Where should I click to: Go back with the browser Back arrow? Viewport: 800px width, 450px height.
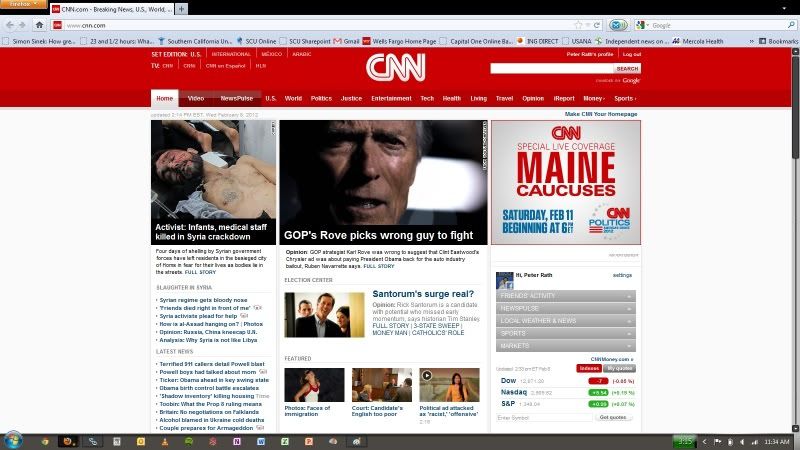[x=10, y=25]
